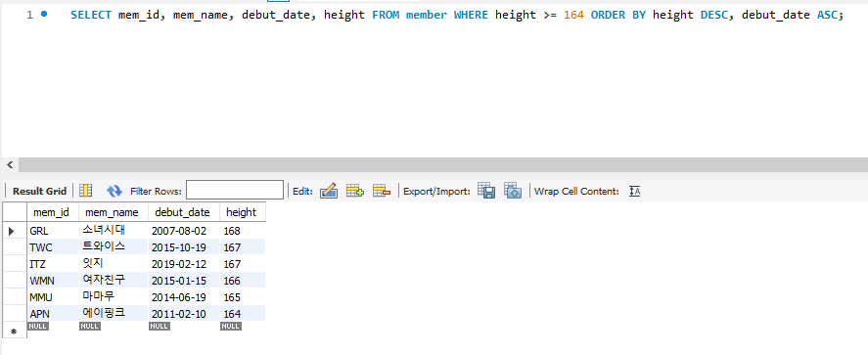The width and height of the screenshot is (868, 355).
Task: Select the height cell 165
Action: [x=243, y=297]
